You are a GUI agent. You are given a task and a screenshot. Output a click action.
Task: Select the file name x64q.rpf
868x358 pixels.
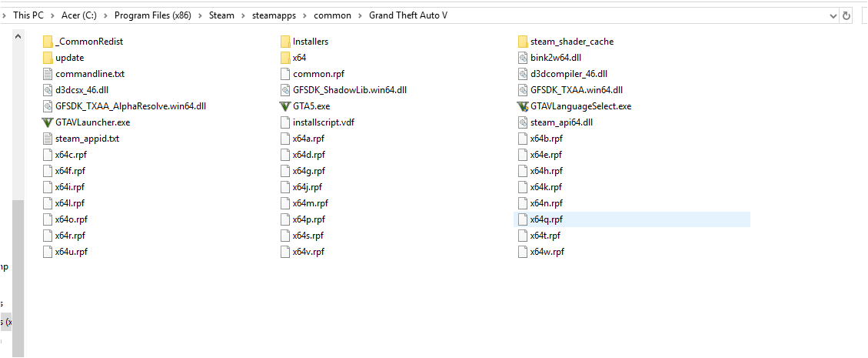[547, 220]
